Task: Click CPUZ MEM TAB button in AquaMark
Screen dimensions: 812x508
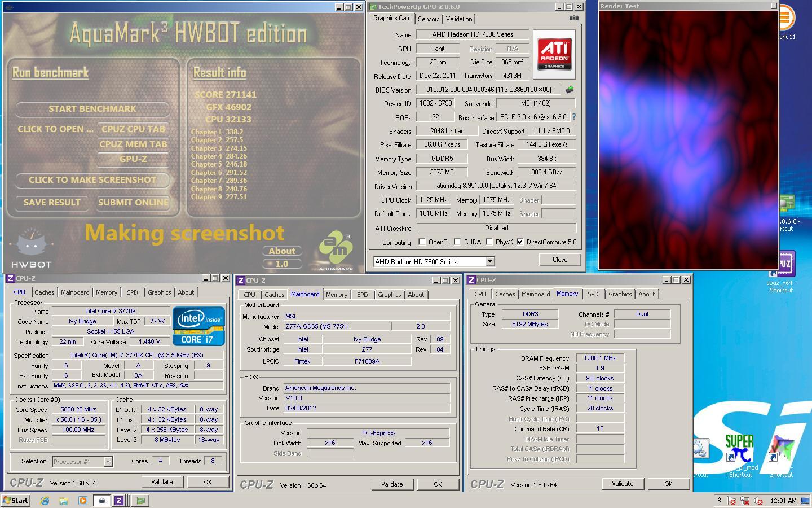Action: (134, 144)
